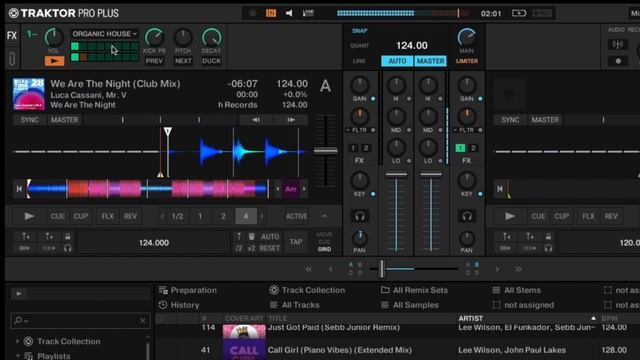Click deck A CUP button
The image size is (640, 360).
point(81,216)
